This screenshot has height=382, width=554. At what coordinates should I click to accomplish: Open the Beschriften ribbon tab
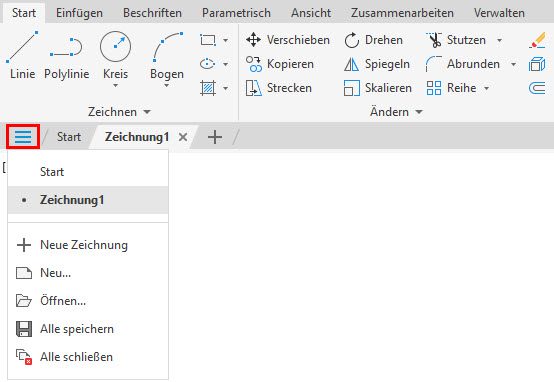pos(153,13)
